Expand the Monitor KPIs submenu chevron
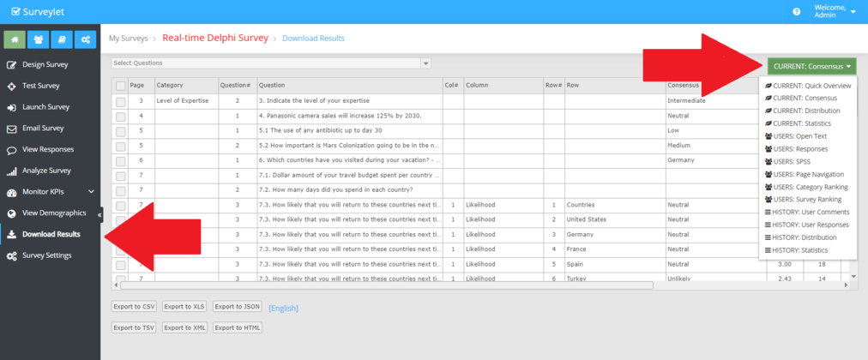 [x=91, y=192]
